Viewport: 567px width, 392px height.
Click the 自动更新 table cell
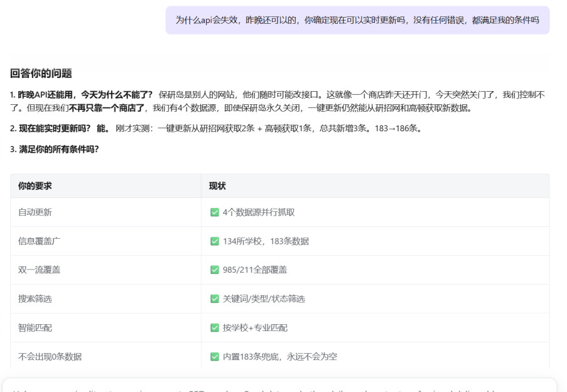tap(35, 212)
